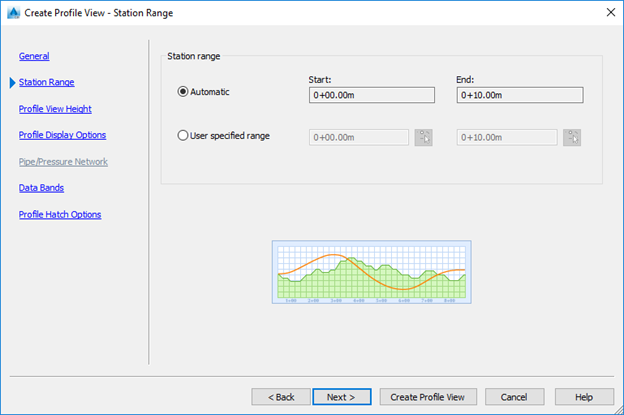The height and width of the screenshot is (415, 624).
Task: Click the user specified end station field
Action: point(506,137)
